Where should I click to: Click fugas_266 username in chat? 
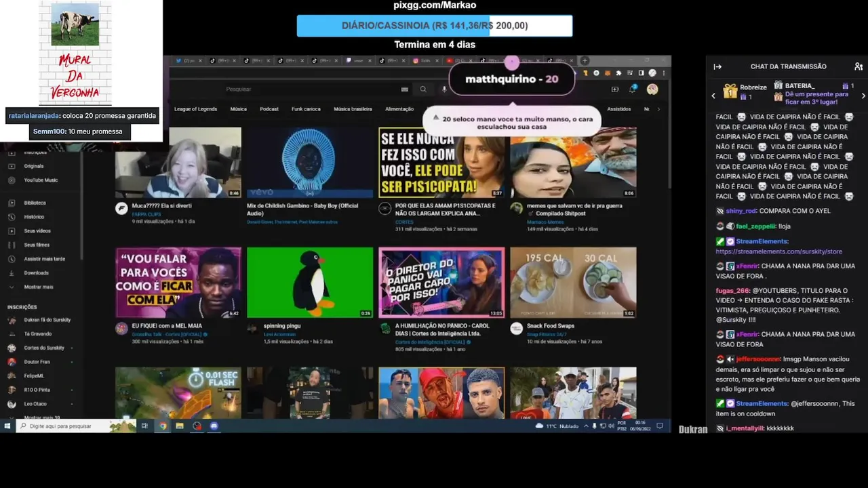point(732,290)
